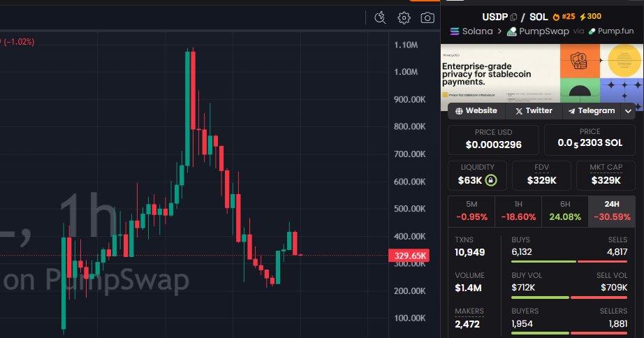Select the 24H stats tab

click(612, 204)
